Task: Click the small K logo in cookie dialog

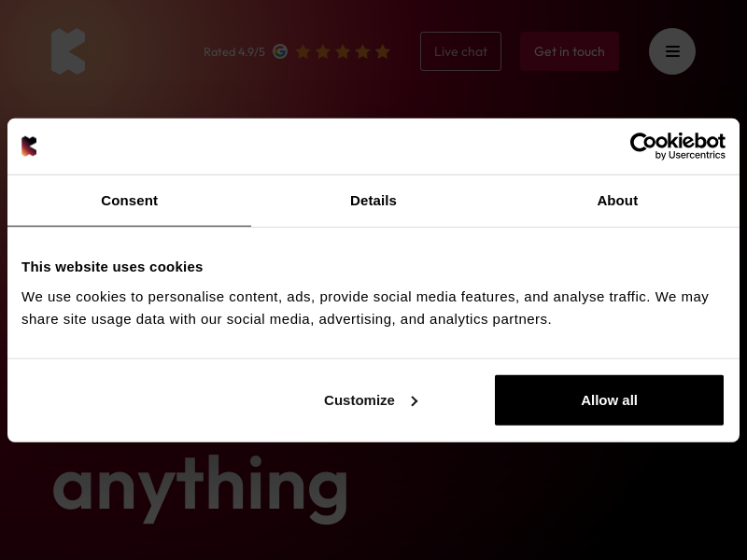Action: pyautogui.click(x=29, y=147)
